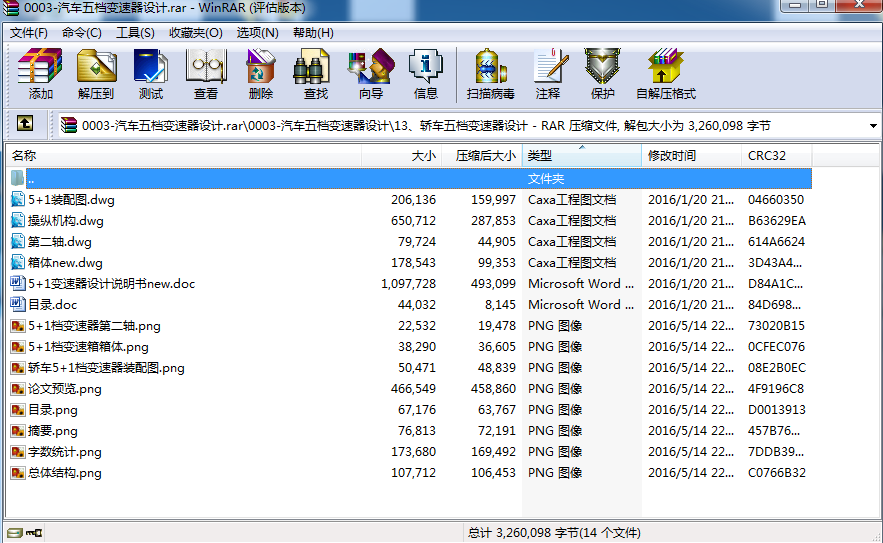The image size is (883, 543).
Task: Click the image icon of 总体结构.png
Action: pos(18,473)
